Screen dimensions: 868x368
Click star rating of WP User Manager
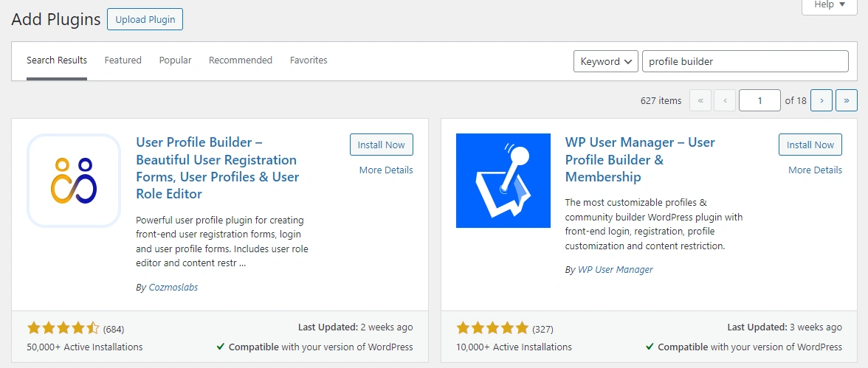[x=492, y=328]
